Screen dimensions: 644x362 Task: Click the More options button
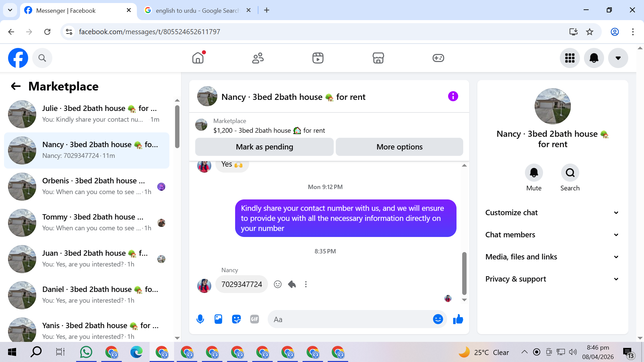(x=399, y=147)
